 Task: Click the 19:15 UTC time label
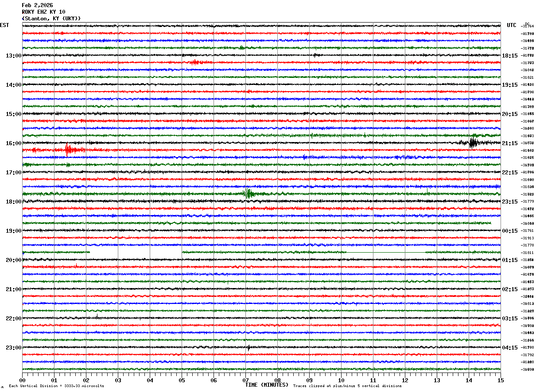coord(510,85)
